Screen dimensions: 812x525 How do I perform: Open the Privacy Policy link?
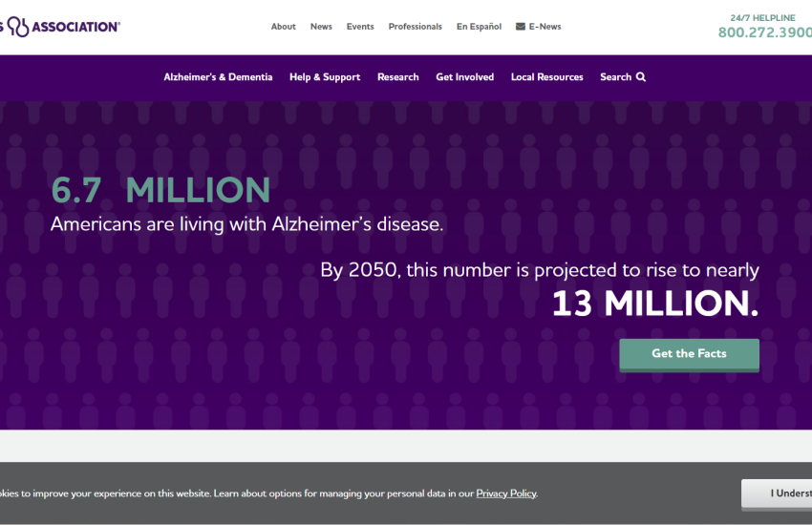tap(506, 493)
